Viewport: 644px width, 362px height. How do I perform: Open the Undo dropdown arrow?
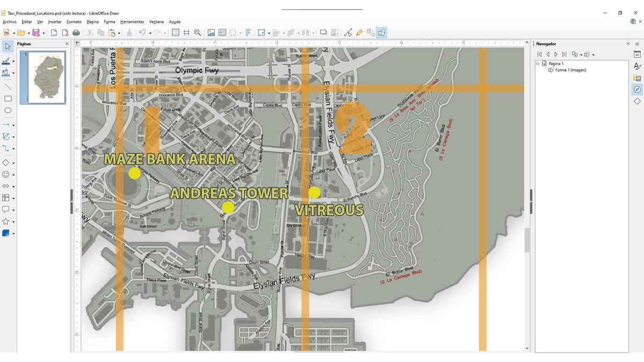(x=150, y=32)
